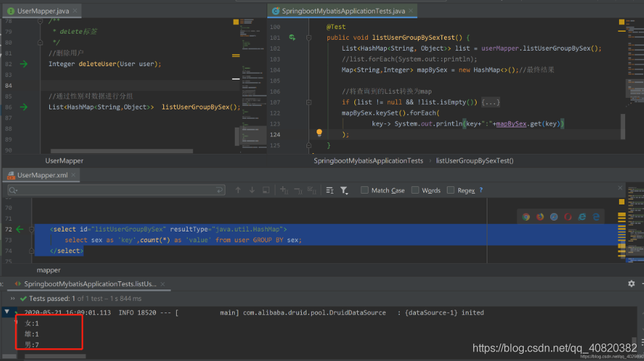The height and width of the screenshot is (361, 644).
Task: Click console output line 男:7
Action: (32, 345)
